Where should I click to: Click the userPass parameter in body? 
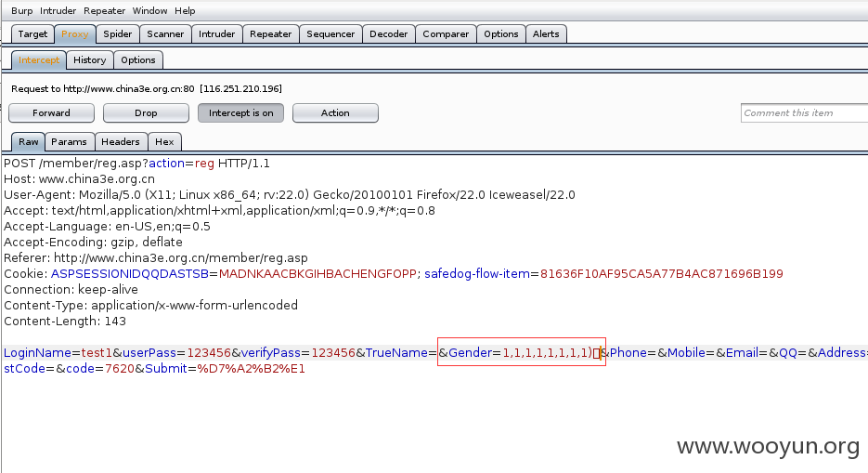(149, 353)
